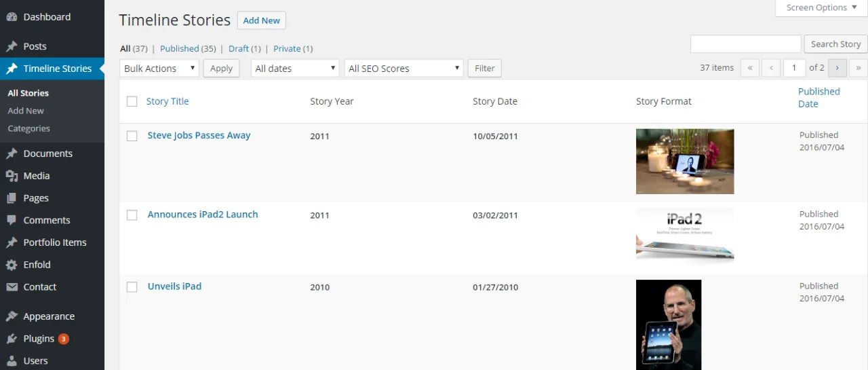Click the Dashboard gauge icon
Screen dimensions: 868x370
12,17
